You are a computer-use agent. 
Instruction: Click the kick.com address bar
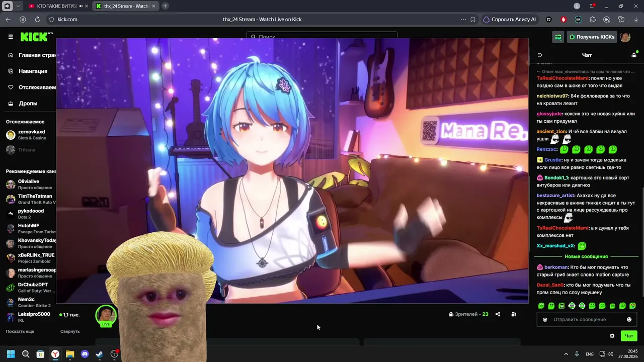point(67,20)
